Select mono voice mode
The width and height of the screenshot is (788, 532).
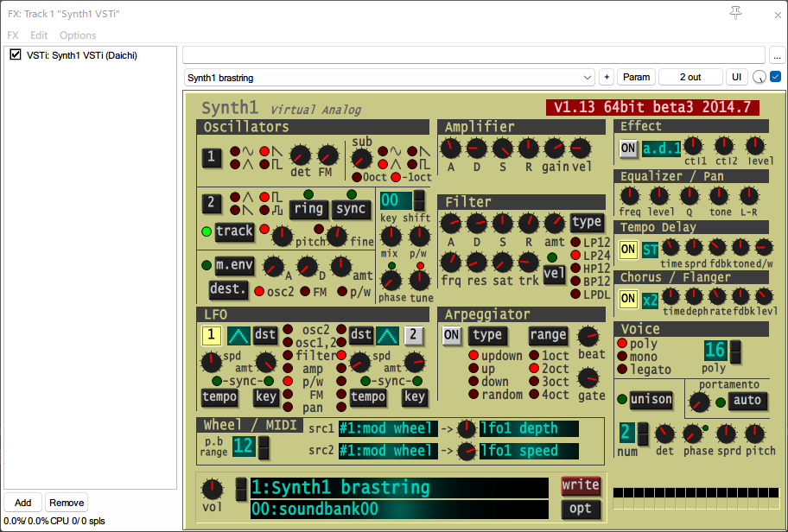tap(622, 356)
